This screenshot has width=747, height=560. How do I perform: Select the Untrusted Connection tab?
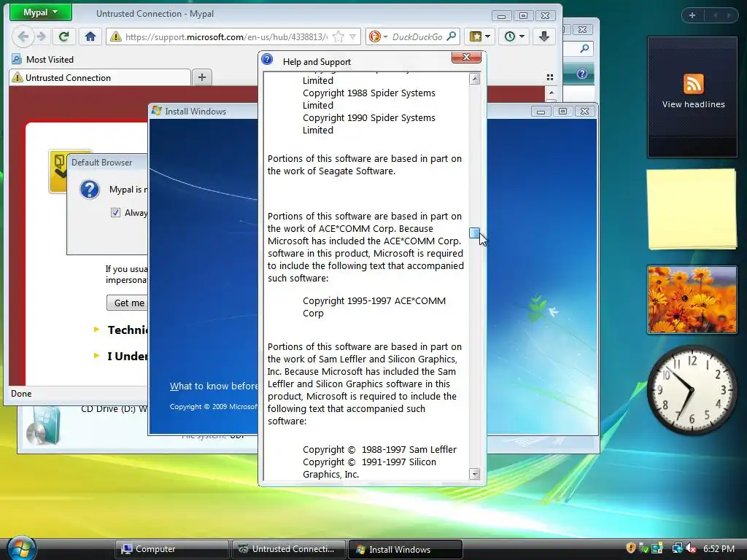click(x=99, y=77)
